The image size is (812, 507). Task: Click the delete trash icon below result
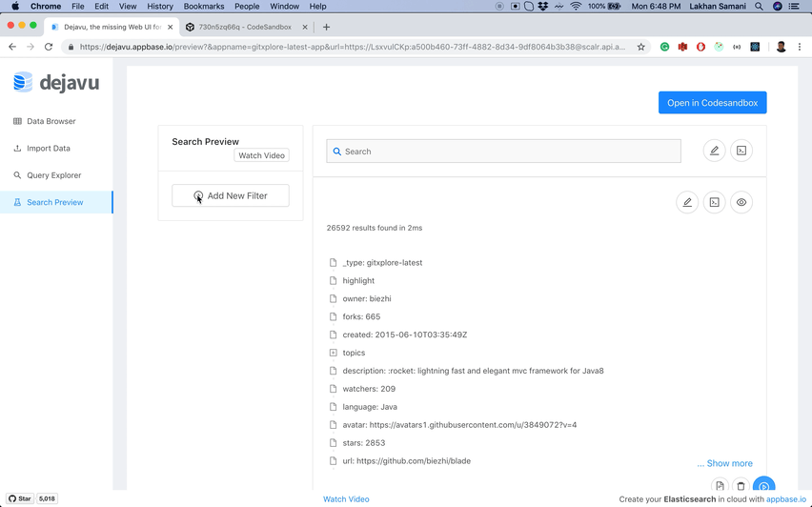click(741, 486)
